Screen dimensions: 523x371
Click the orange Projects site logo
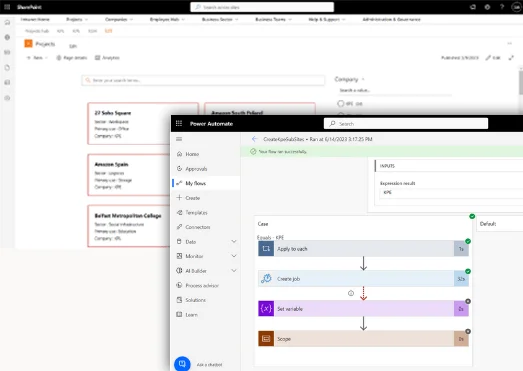point(28,43)
